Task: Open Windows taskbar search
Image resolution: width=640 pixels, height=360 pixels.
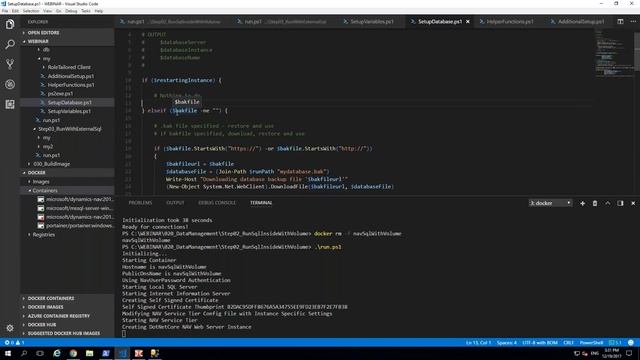Action: tap(24, 353)
